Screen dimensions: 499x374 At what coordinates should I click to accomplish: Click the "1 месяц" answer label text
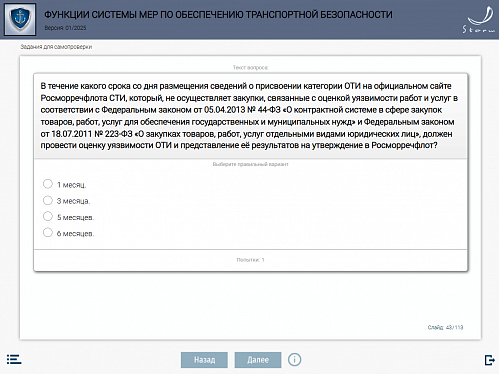pyautogui.click(x=71, y=185)
